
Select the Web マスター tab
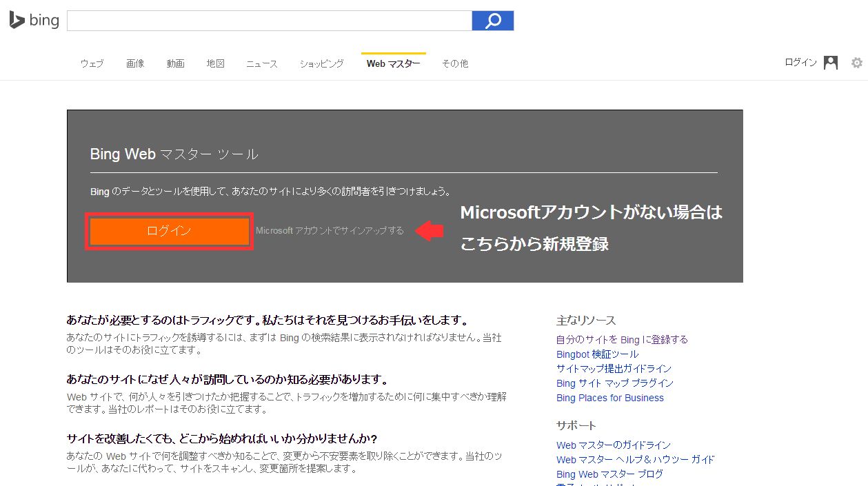[393, 63]
